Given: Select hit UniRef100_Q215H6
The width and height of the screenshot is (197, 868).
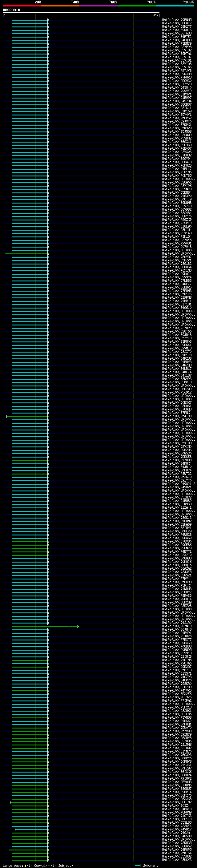Looking at the screenshot, I should [x=177, y=745].
